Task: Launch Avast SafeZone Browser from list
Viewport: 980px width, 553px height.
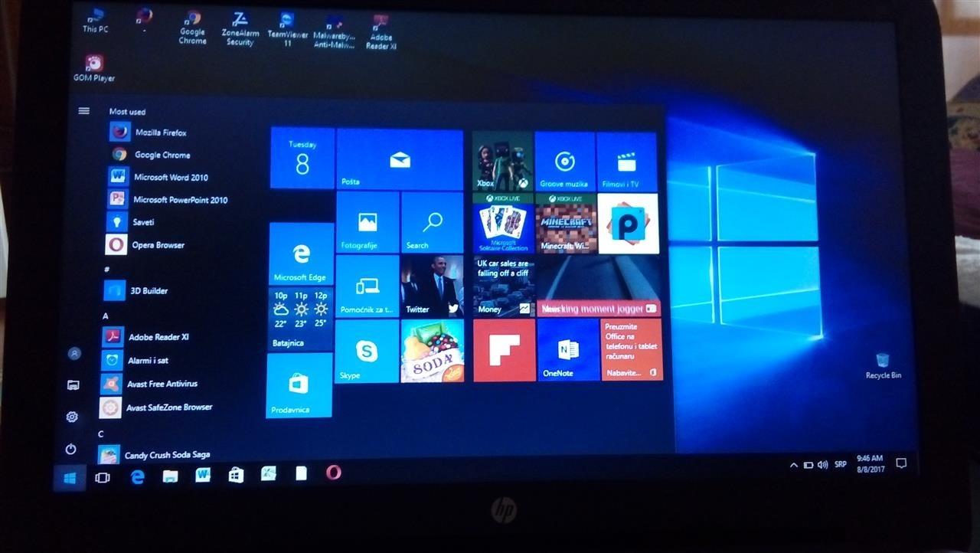Action: pos(155,407)
